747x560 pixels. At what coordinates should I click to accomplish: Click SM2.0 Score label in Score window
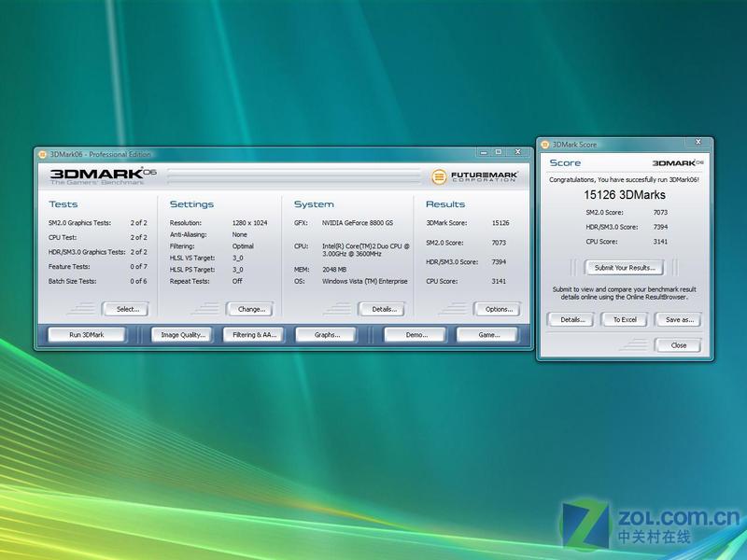(x=604, y=213)
